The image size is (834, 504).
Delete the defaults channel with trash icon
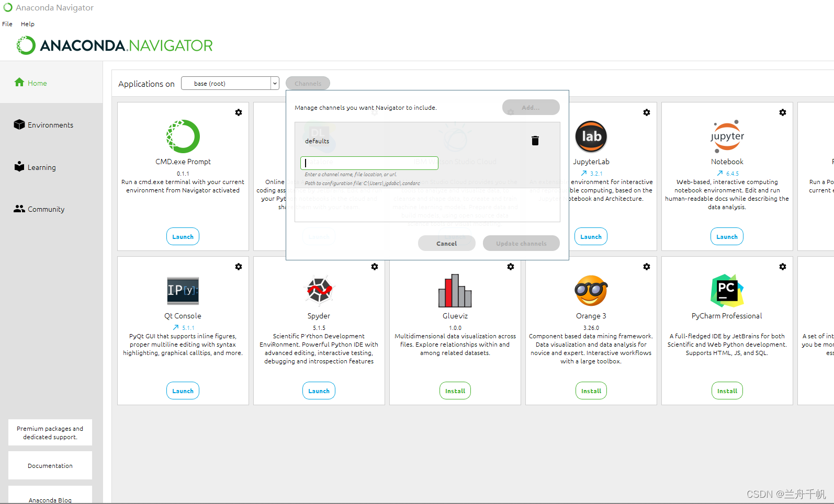pyautogui.click(x=535, y=141)
